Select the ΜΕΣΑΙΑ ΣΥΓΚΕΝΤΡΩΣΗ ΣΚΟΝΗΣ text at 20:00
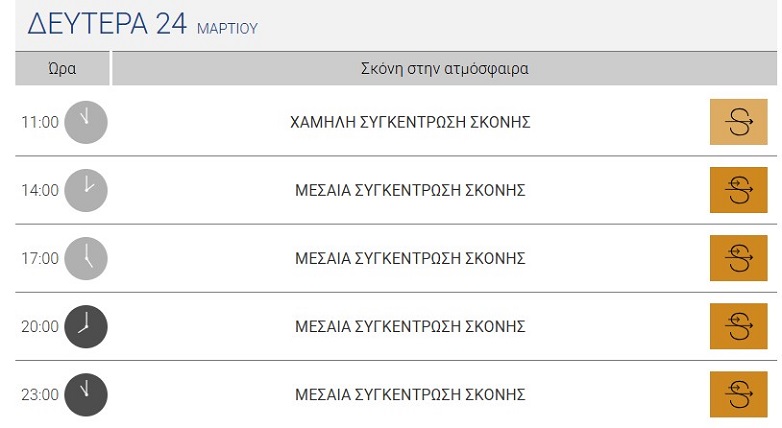Image resolution: width=782 pixels, height=428 pixels. 410,326
